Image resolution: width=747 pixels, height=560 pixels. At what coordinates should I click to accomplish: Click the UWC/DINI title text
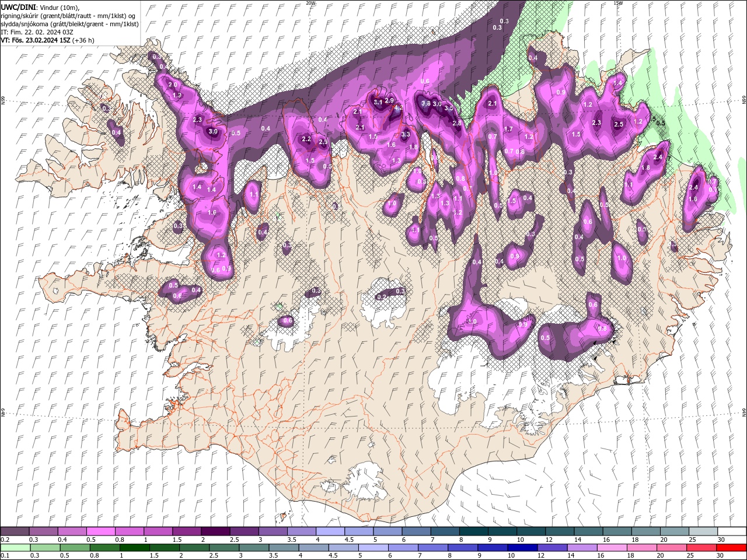[x=18, y=6]
